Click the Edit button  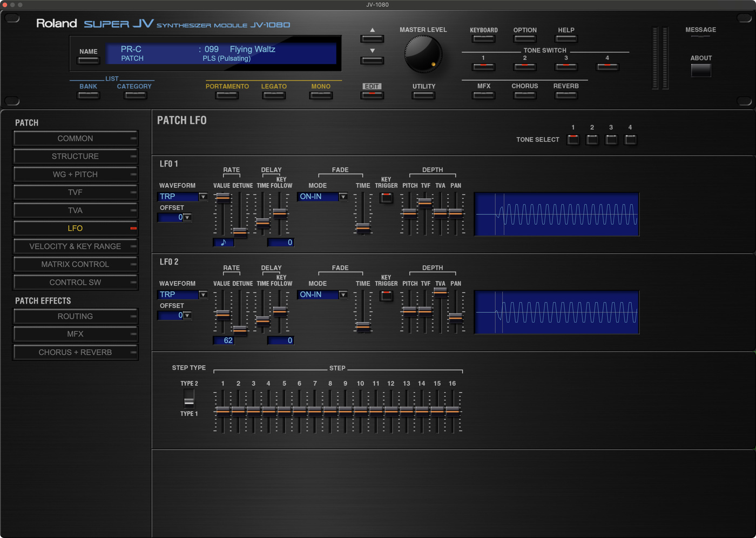click(x=372, y=96)
